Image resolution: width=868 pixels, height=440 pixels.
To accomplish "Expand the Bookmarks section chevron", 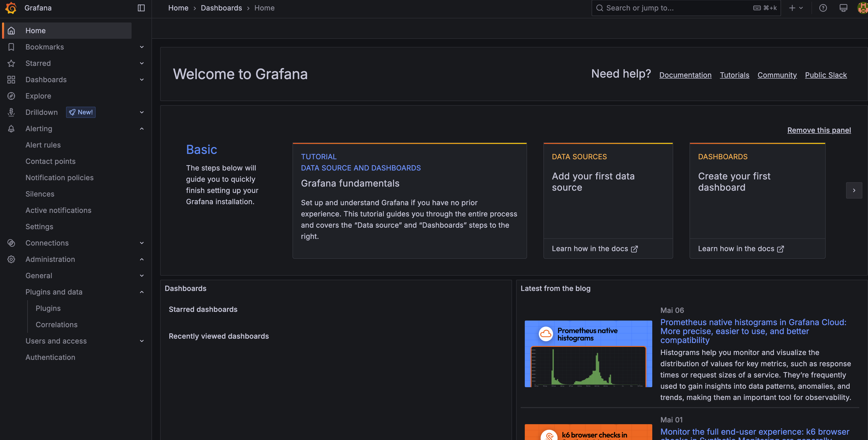I will (142, 47).
